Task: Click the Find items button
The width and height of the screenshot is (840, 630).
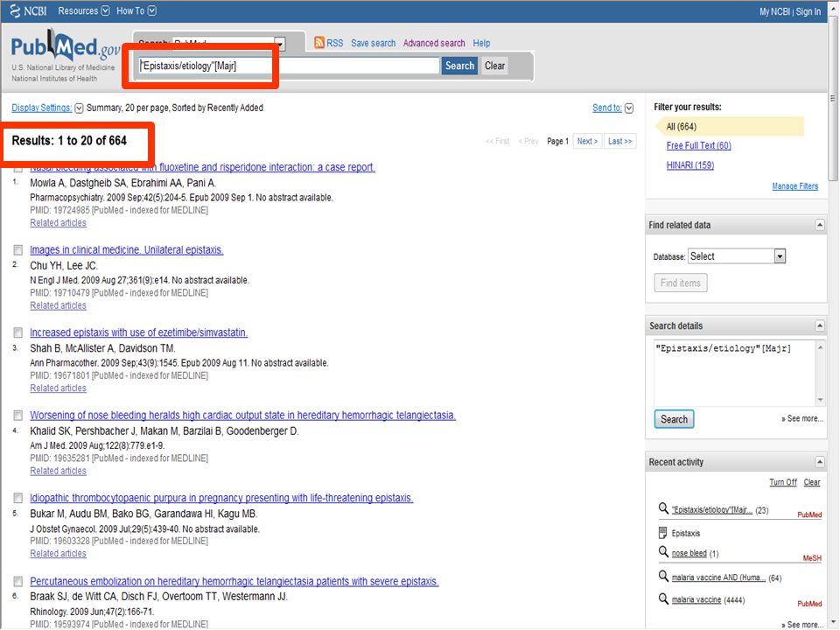Action: (681, 283)
